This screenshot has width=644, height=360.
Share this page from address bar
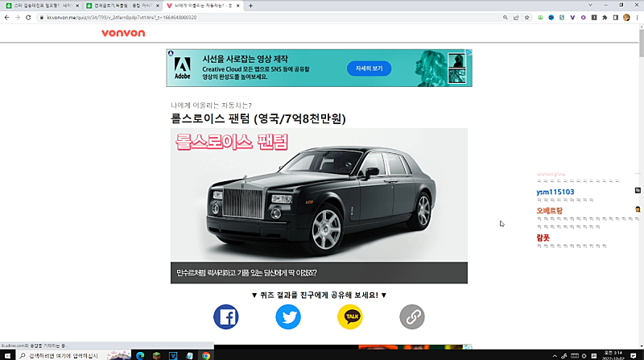(516, 18)
